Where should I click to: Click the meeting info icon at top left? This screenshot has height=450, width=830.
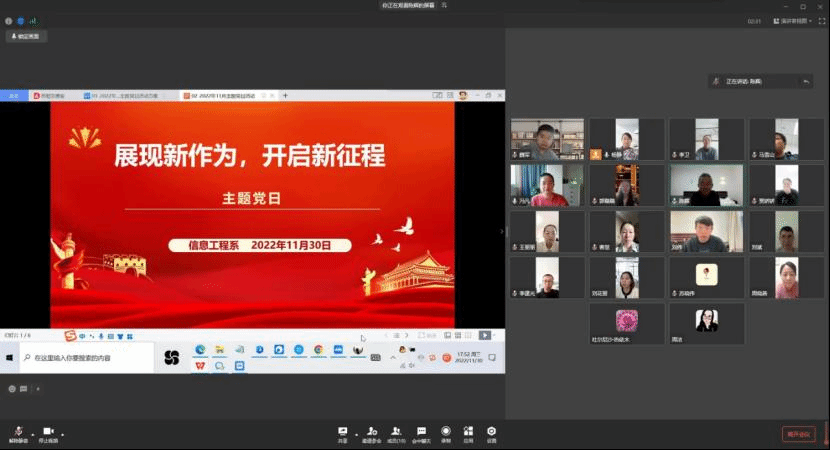point(9,20)
